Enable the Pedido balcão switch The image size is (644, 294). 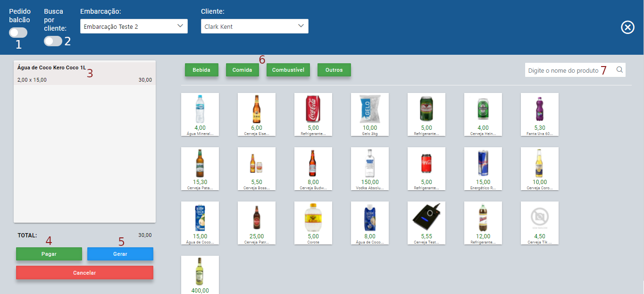click(x=18, y=33)
